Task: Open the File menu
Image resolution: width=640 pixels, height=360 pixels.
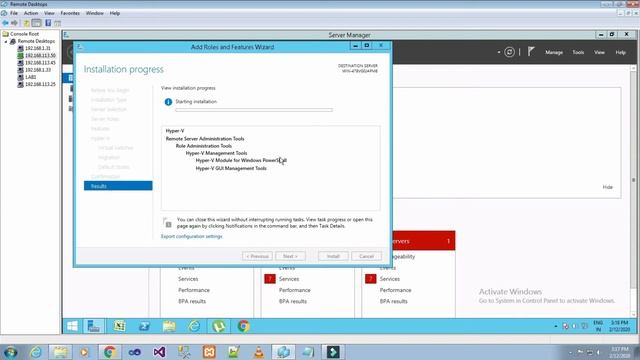Action: click(14, 13)
